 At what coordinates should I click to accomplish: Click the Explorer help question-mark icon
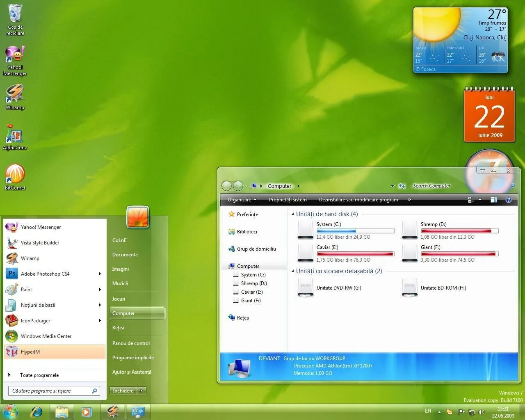[x=509, y=200]
